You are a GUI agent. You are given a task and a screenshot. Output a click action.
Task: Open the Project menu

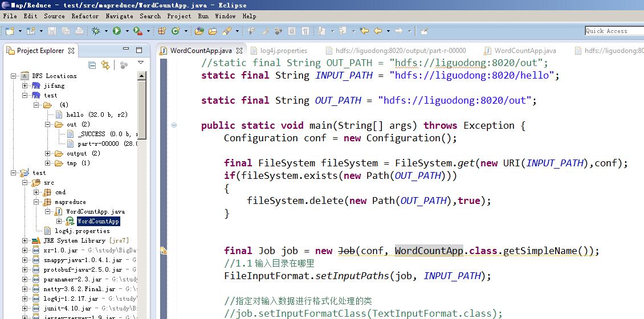[x=179, y=16]
